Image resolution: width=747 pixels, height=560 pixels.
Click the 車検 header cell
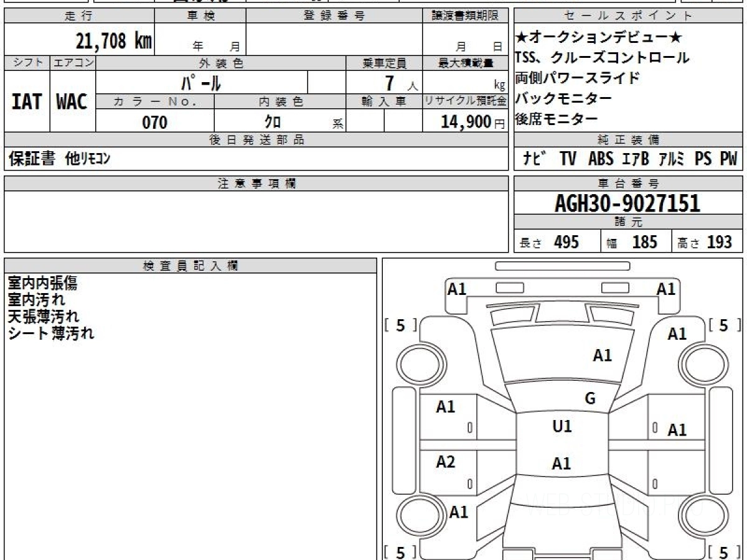[200, 16]
